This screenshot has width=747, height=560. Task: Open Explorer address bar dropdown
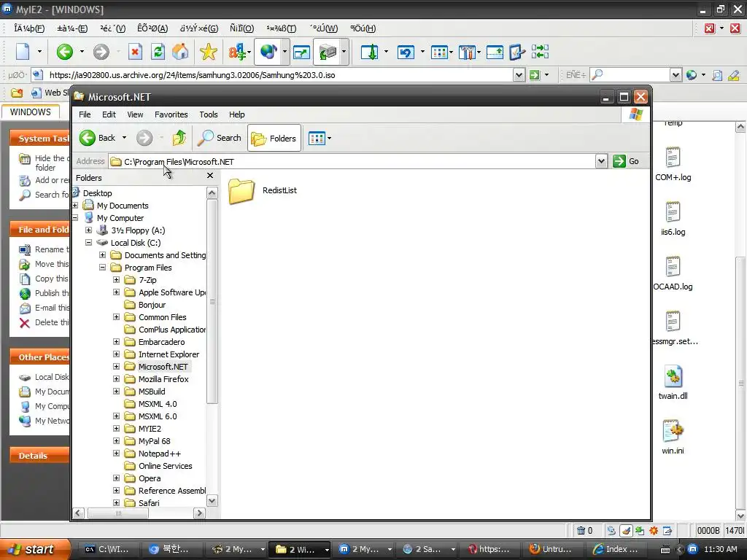point(601,161)
